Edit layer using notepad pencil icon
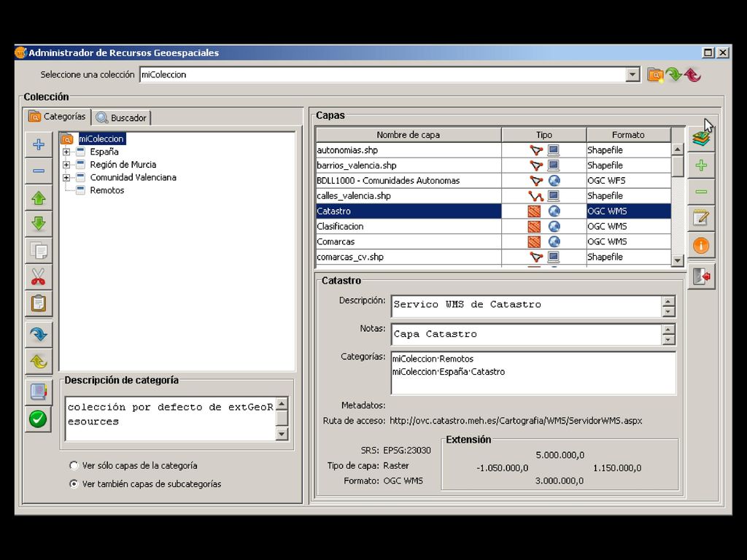747x560 pixels. coord(701,219)
